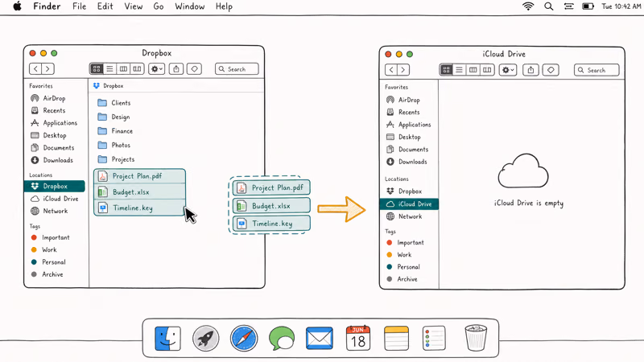The image size is (644, 362).
Task: Select Budget.xlsx in Dropbox file list
Action: click(139, 192)
